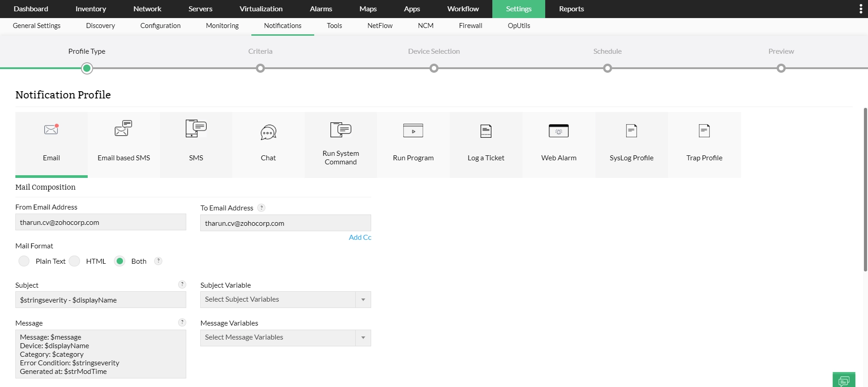The image size is (868, 387).
Task: Select the Chat profile icon
Action: (x=268, y=132)
